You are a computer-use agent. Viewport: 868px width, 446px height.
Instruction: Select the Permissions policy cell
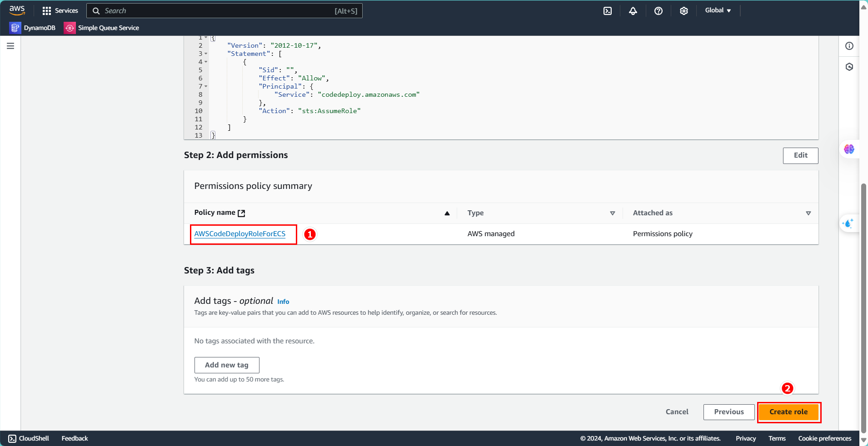pos(663,234)
